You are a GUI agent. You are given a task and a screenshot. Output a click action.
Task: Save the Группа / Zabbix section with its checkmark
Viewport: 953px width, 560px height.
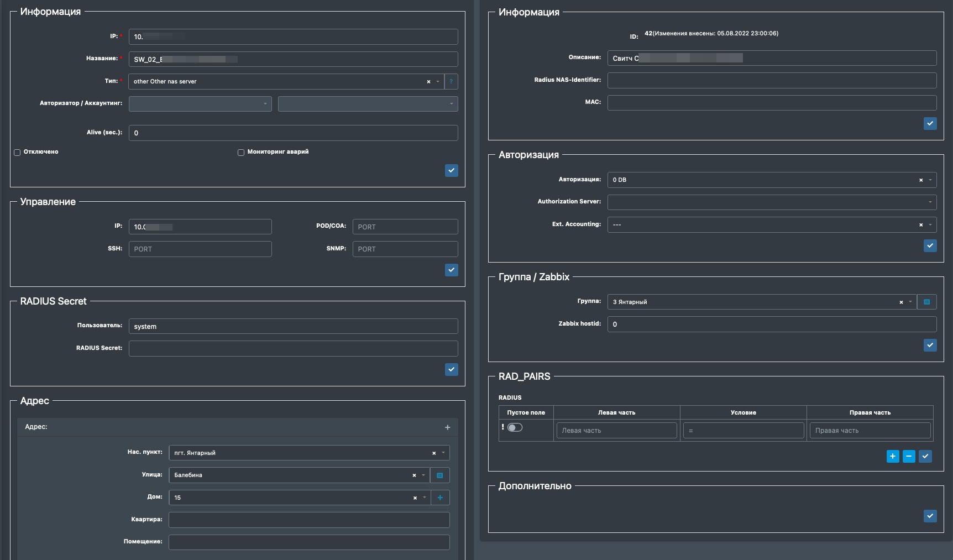(x=930, y=345)
